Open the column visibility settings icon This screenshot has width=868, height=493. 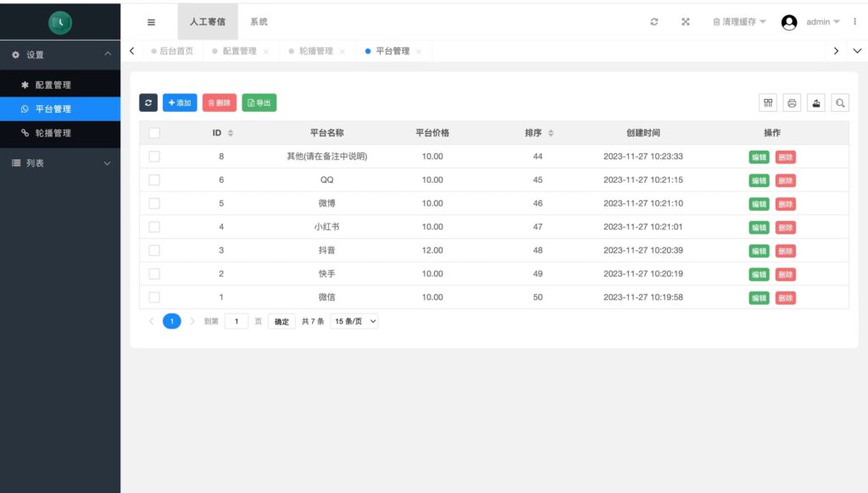(x=767, y=102)
